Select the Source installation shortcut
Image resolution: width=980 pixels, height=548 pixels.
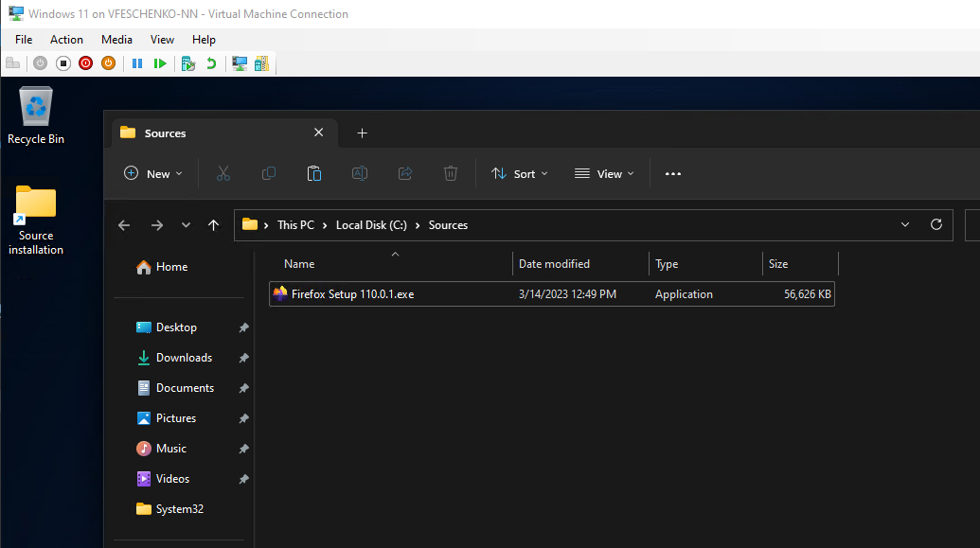tap(36, 221)
